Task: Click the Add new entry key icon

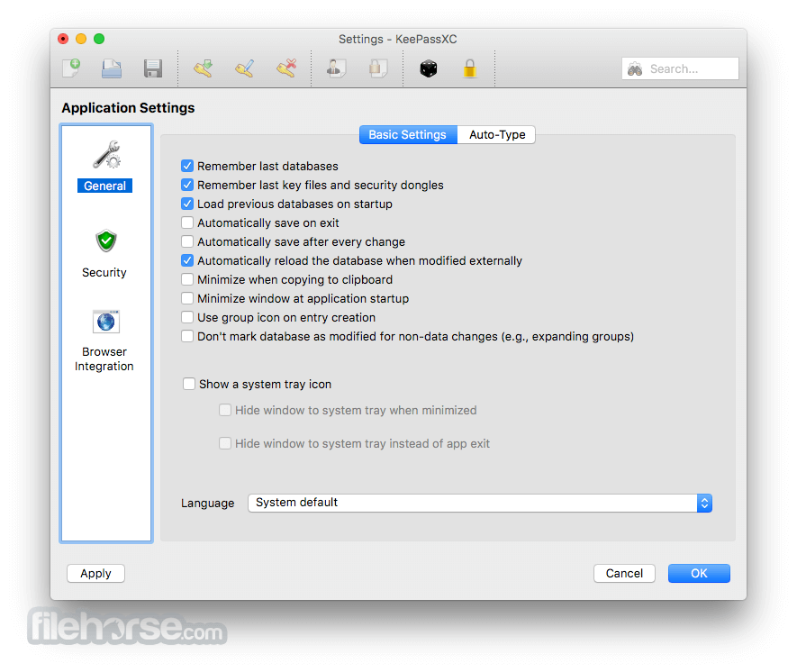Action: (203, 68)
